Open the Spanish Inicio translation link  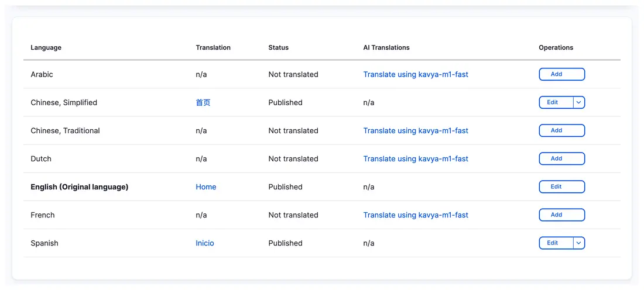pyautogui.click(x=205, y=243)
